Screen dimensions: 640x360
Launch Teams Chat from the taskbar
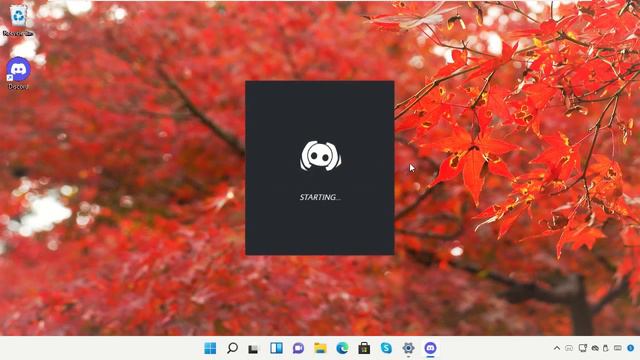click(298, 348)
